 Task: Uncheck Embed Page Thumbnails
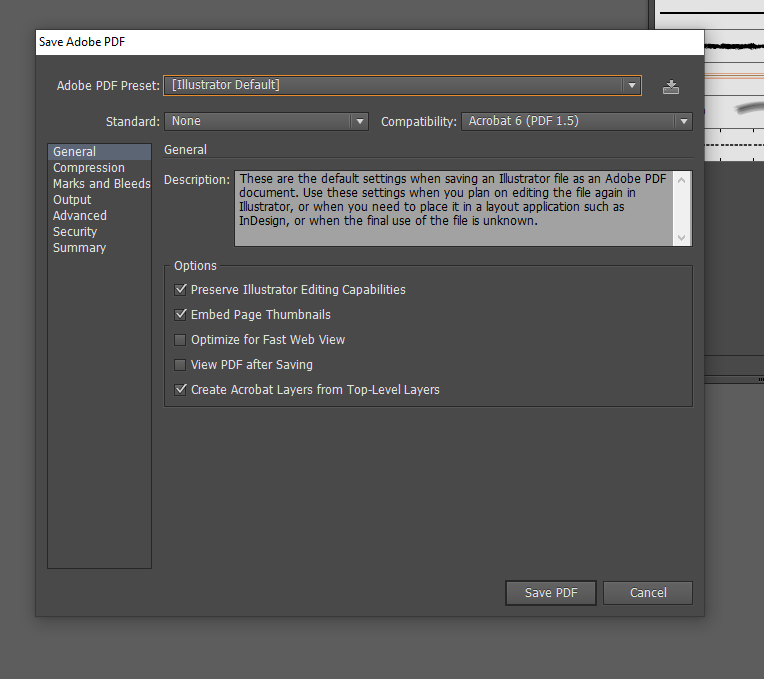pyautogui.click(x=180, y=315)
